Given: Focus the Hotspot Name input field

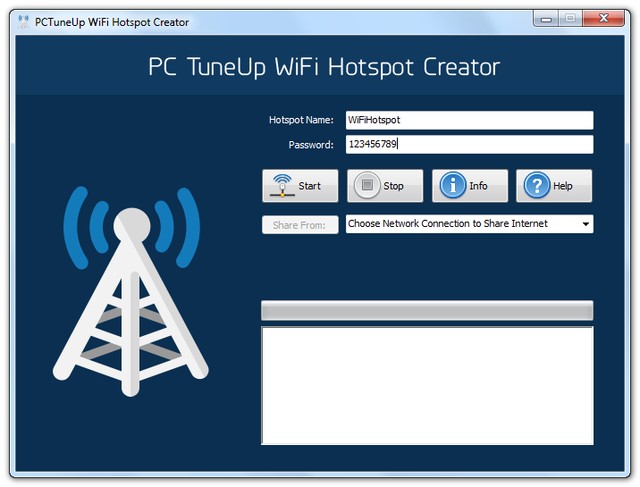Looking at the screenshot, I should pos(469,120).
